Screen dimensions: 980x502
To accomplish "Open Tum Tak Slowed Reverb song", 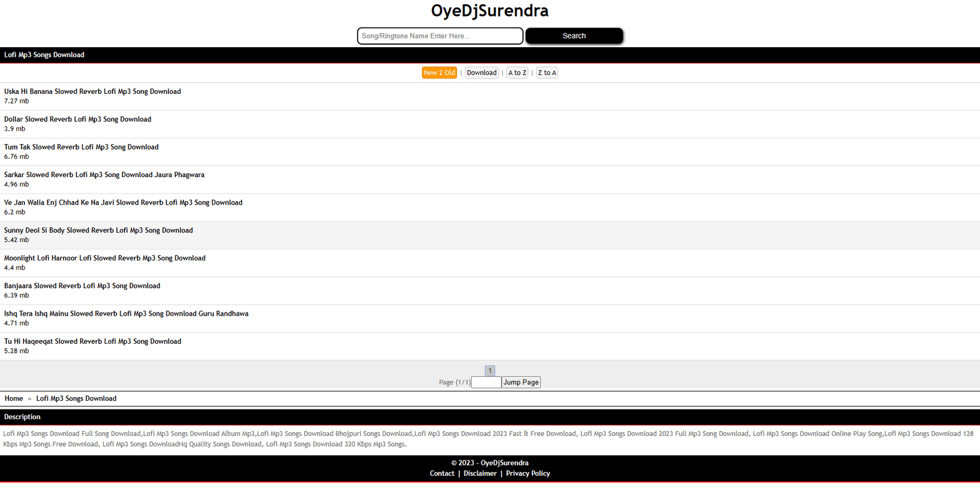I will point(81,147).
